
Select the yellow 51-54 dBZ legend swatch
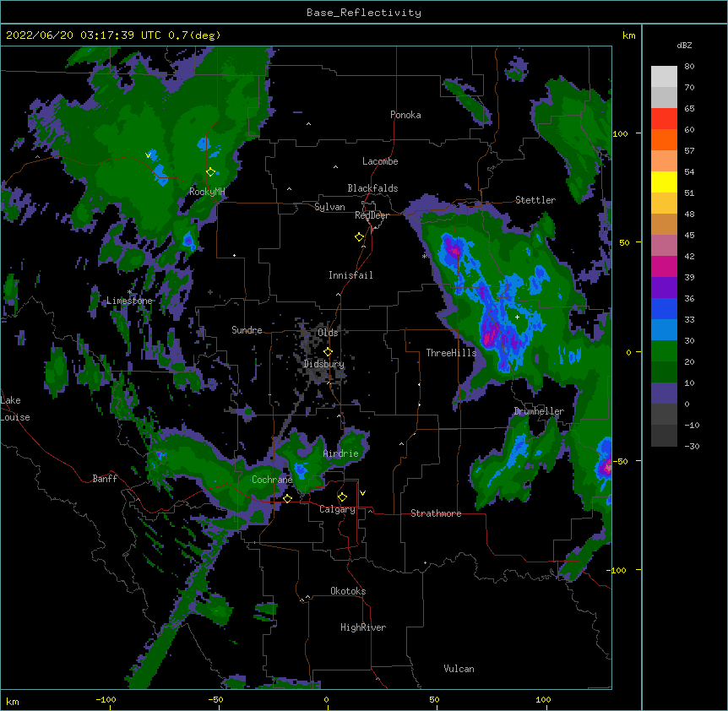[664, 182]
